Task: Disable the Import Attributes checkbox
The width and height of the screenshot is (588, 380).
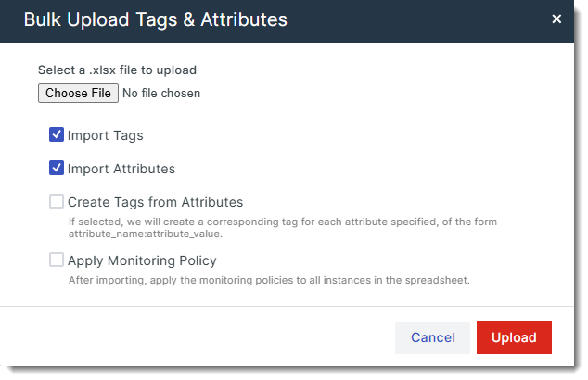Action: (x=57, y=169)
